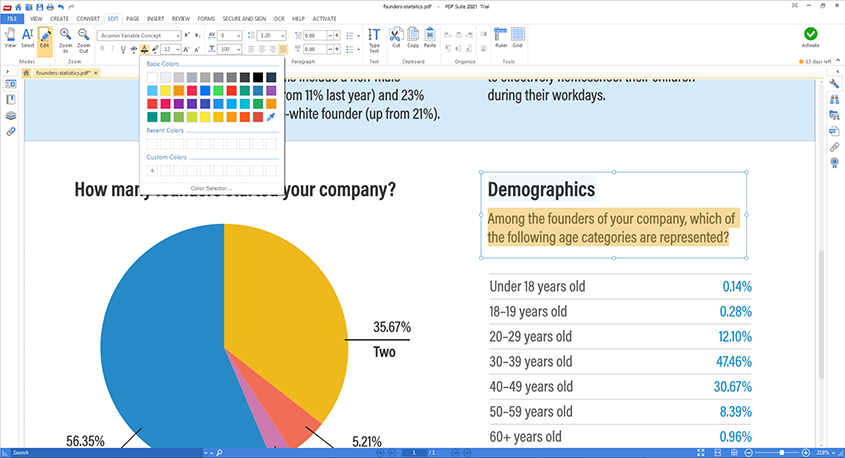This screenshot has width=845, height=458.
Task: Click the Type Text tool
Action: pos(374,40)
